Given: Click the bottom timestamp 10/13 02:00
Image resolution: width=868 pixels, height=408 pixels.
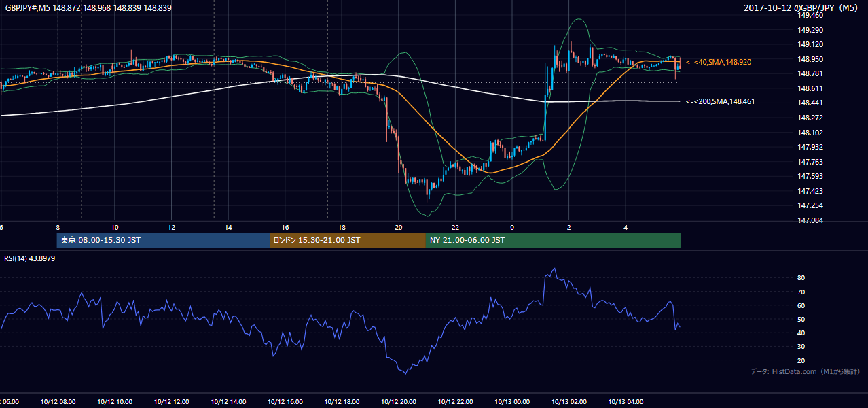Looking at the screenshot, I should click(x=569, y=402).
